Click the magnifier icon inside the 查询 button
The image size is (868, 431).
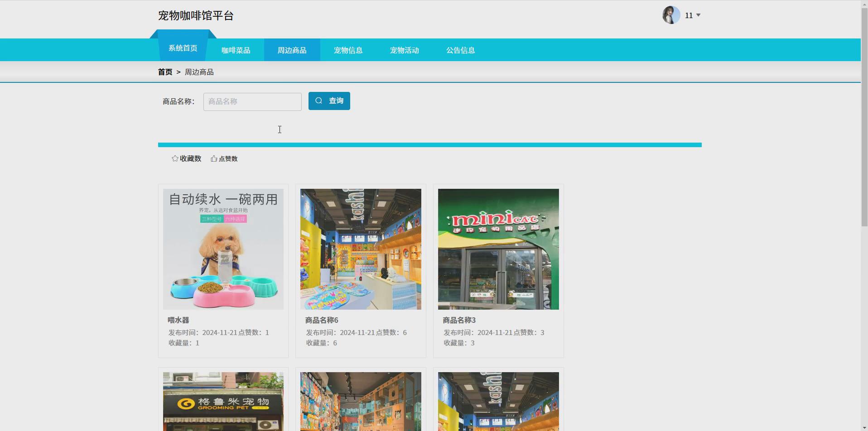tap(318, 101)
